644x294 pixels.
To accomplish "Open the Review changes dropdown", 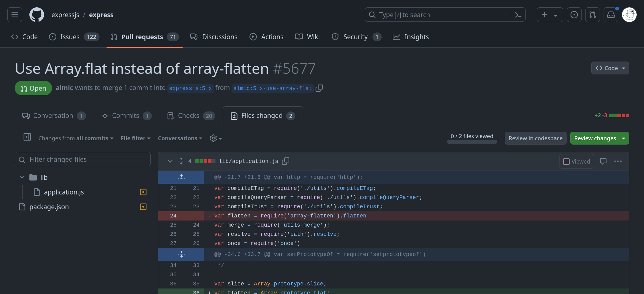I will (599, 138).
